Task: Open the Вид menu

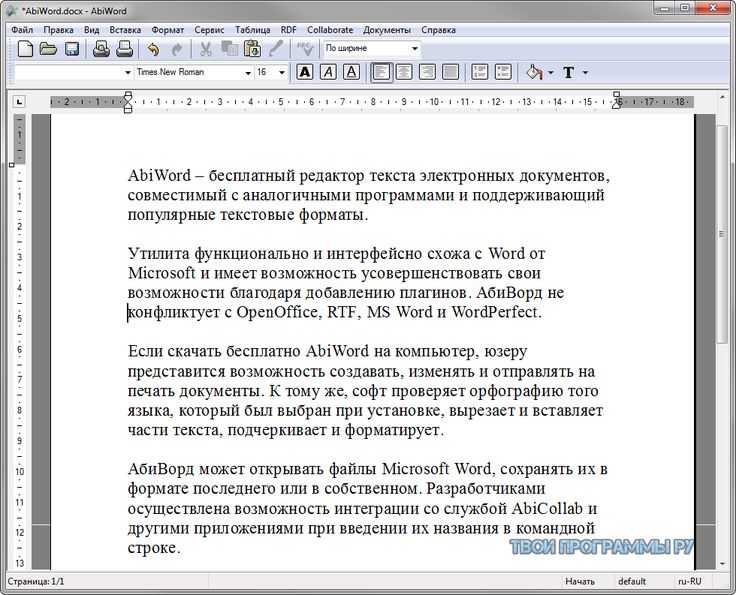Action: point(92,30)
